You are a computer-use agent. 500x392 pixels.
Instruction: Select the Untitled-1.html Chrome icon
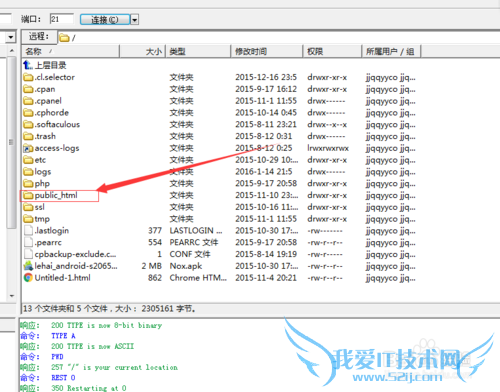[x=28, y=278]
